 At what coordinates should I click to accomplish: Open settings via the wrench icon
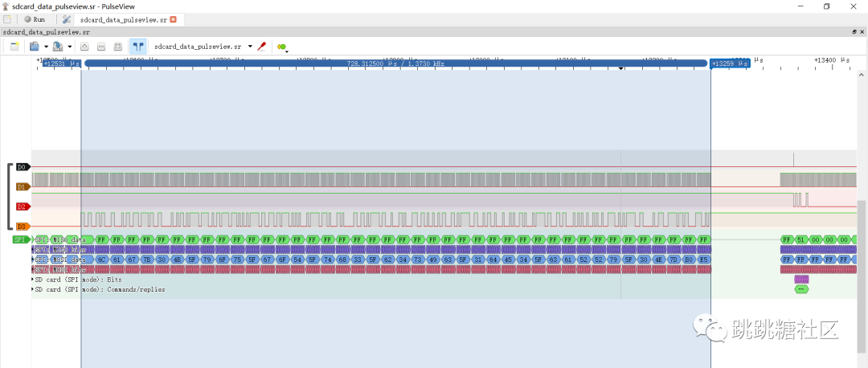67,19
